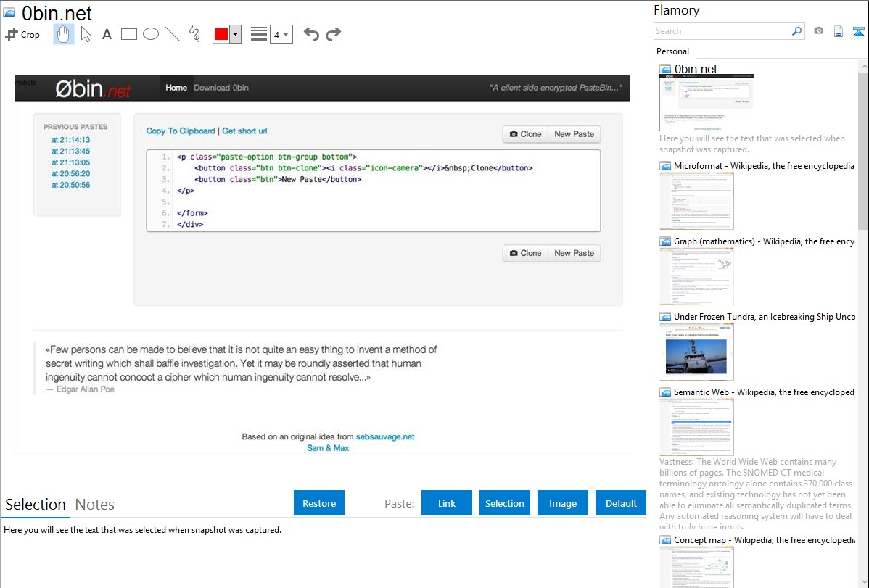Open the Personal tab

[672, 51]
